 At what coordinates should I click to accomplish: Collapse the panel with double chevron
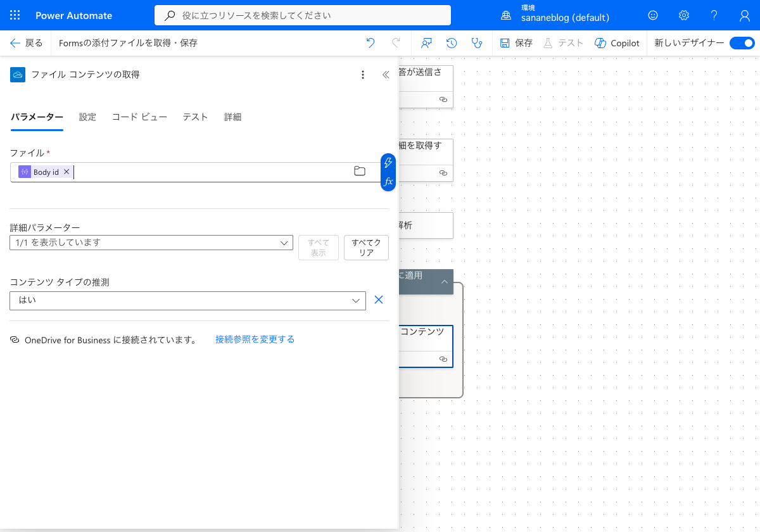tap(386, 75)
